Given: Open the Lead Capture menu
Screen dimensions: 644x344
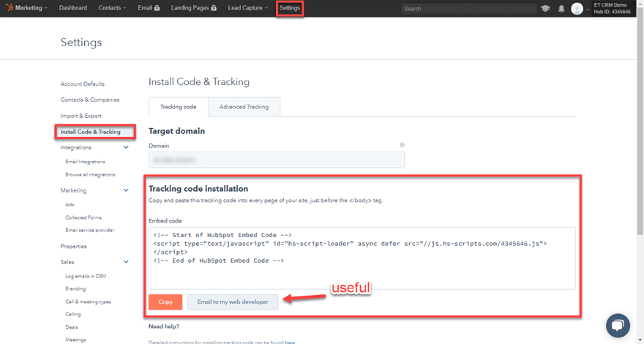Looking at the screenshot, I should 247,8.
